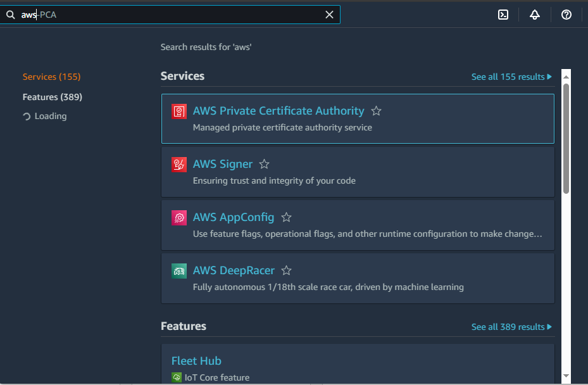Click inside the 'aws' search field
Image resolution: width=588 pixels, height=385 pixels.
171,15
